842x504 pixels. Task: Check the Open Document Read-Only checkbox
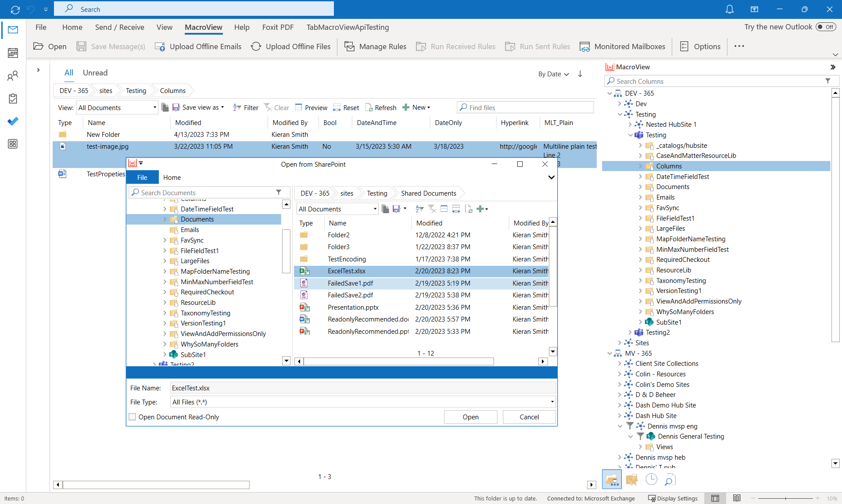(x=132, y=417)
